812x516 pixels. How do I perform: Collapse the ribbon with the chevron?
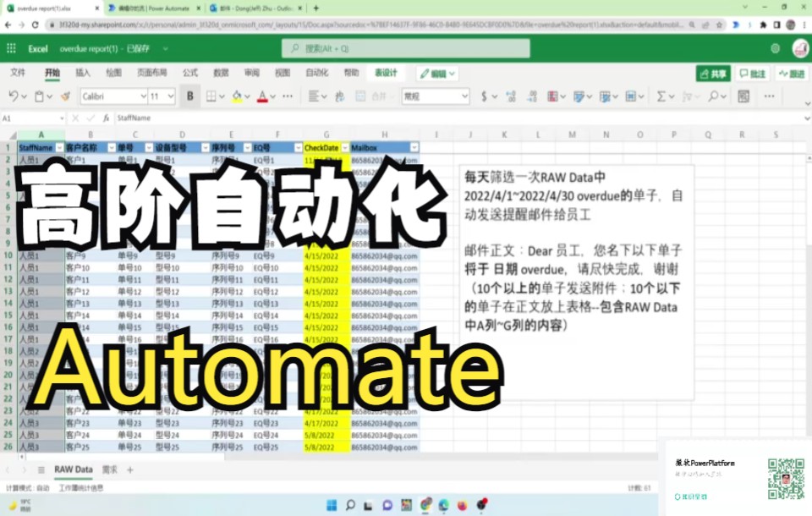tap(807, 103)
